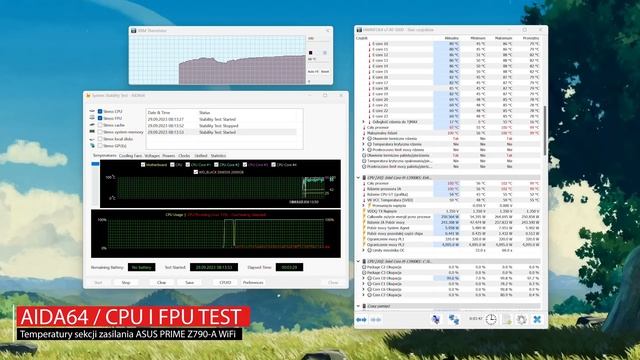
Task: Open the Powers tab
Action: point(169,156)
